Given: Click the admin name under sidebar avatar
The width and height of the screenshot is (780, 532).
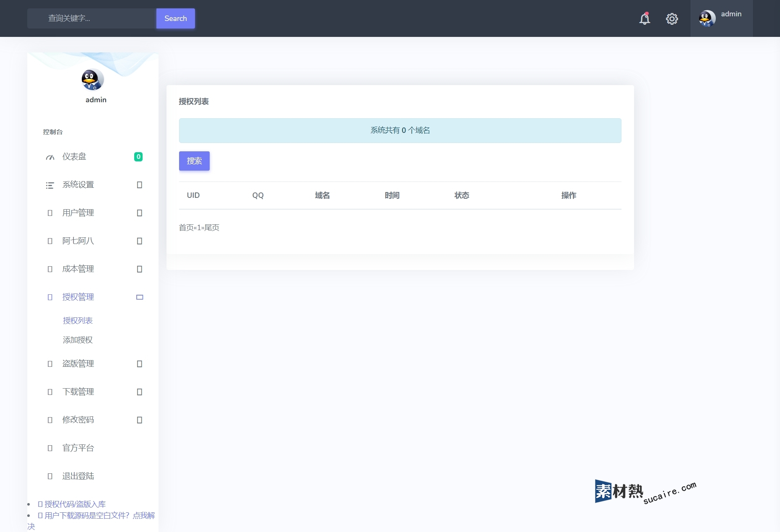Looking at the screenshot, I should pyautogui.click(x=96, y=100).
